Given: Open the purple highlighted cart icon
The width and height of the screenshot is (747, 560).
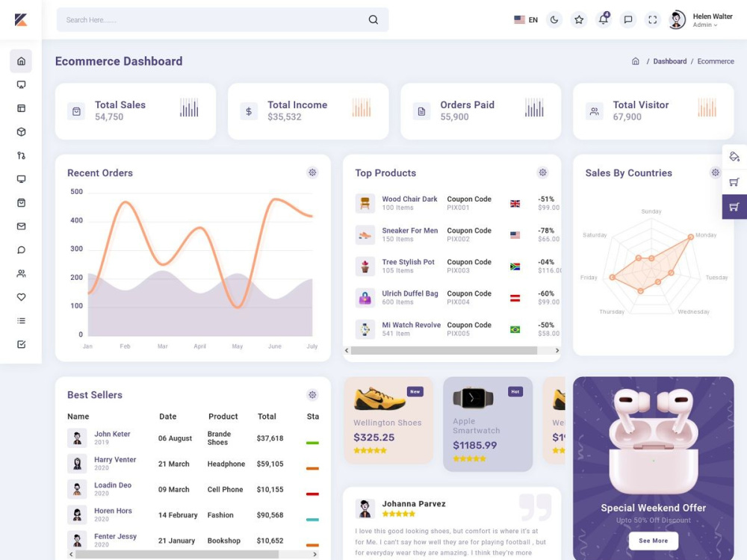Looking at the screenshot, I should click(x=734, y=207).
